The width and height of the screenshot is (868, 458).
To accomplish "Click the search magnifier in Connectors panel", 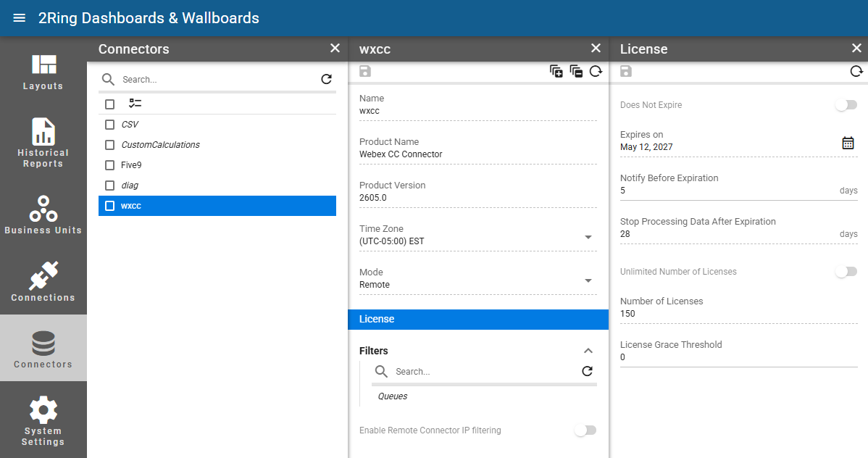I will click(109, 79).
